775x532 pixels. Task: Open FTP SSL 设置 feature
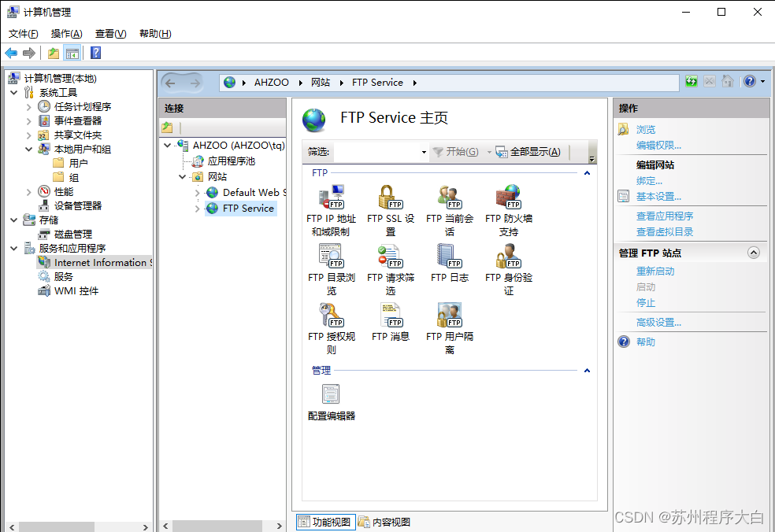coord(391,211)
